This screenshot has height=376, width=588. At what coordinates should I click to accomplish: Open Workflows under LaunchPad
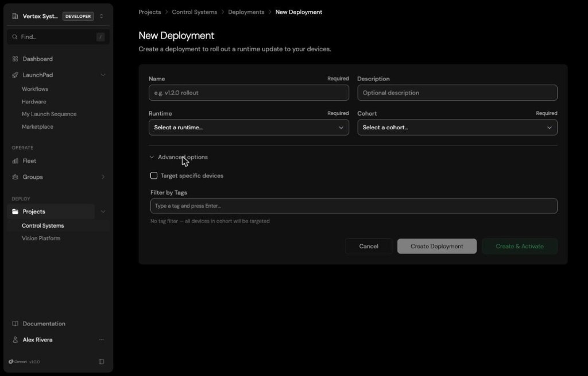pyautogui.click(x=35, y=89)
